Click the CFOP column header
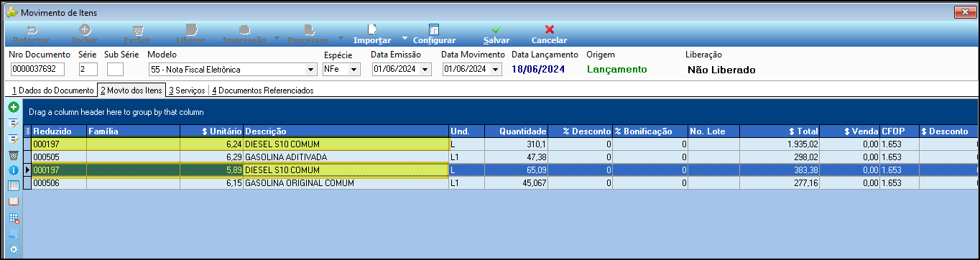The height and width of the screenshot is (260, 980). click(899, 131)
